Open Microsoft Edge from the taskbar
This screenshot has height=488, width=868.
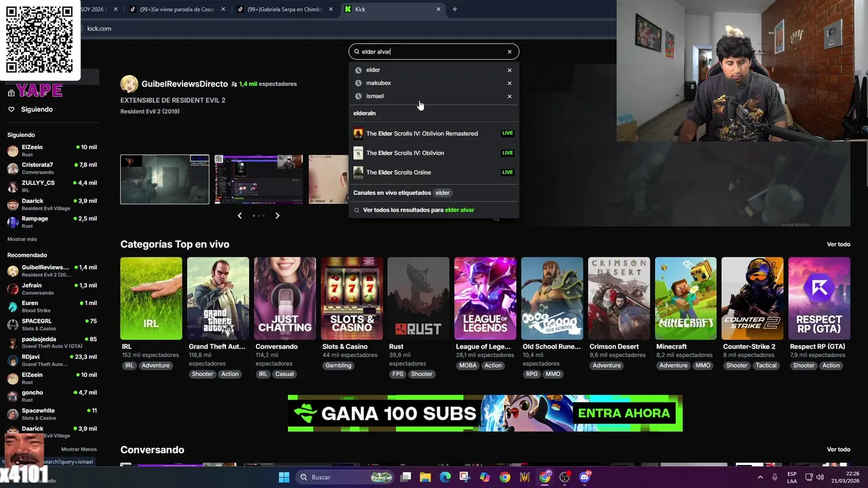[x=445, y=477]
